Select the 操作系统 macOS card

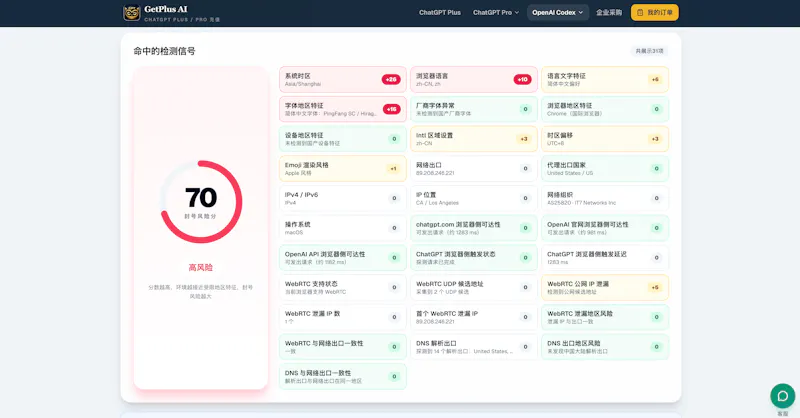pyautogui.click(x=343, y=228)
